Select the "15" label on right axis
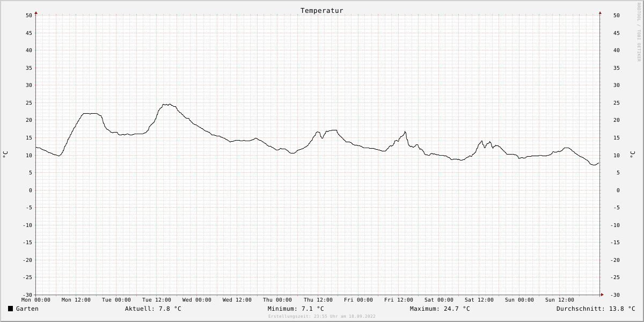The image size is (644, 322). click(617, 138)
